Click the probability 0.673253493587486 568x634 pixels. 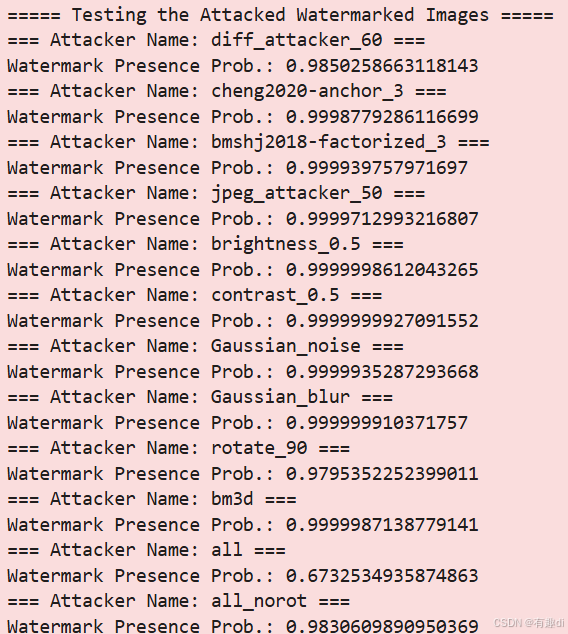(x=382, y=575)
